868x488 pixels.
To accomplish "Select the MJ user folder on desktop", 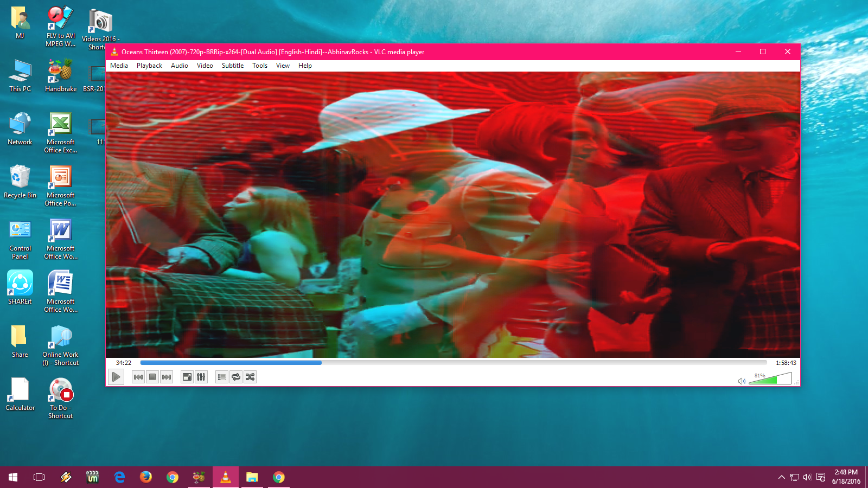I will point(20,23).
